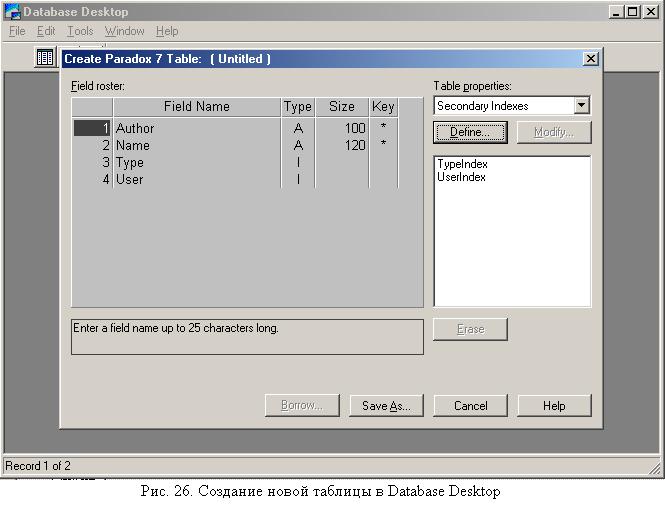Click the Define... button
This screenshot has width=665, height=513.
click(x=470, y=132)
